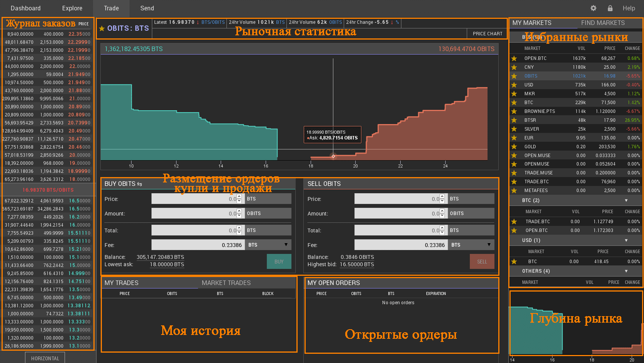The height and width of the screenshot is (363, 644).
Task: Click star icon for OPEN.BTC at 1.172303
Action: (x=514, y=230)
